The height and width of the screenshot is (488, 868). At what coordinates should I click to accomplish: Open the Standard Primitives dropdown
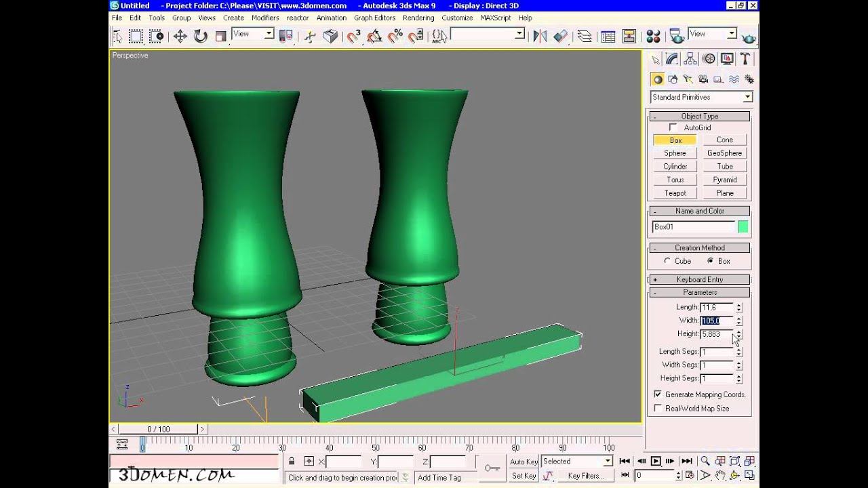[701, 97]
